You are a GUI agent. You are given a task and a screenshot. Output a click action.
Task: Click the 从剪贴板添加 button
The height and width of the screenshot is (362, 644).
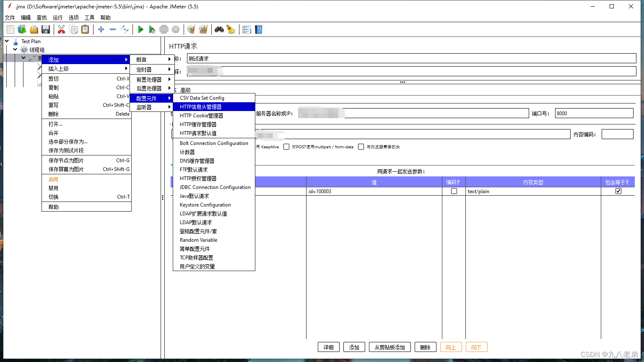pyautogui.click(x=390, y=347)
